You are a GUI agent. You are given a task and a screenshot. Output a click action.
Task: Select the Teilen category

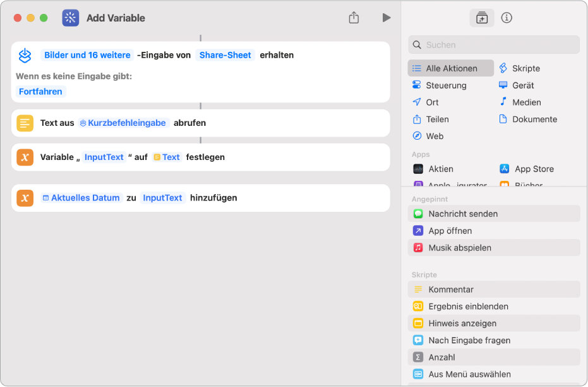pyautogui.click(x=431, y=119)
